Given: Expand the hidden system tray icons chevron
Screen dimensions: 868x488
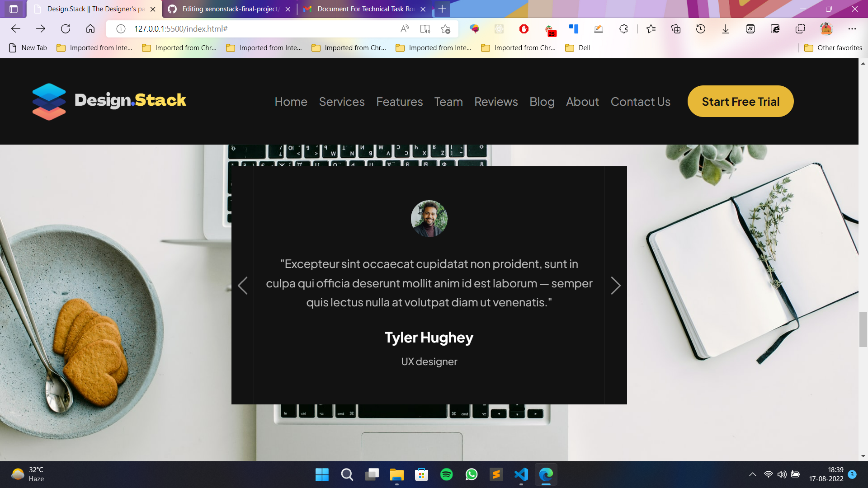Looking at the screenshot, I should pyautogui.click(x=752, y=474).
